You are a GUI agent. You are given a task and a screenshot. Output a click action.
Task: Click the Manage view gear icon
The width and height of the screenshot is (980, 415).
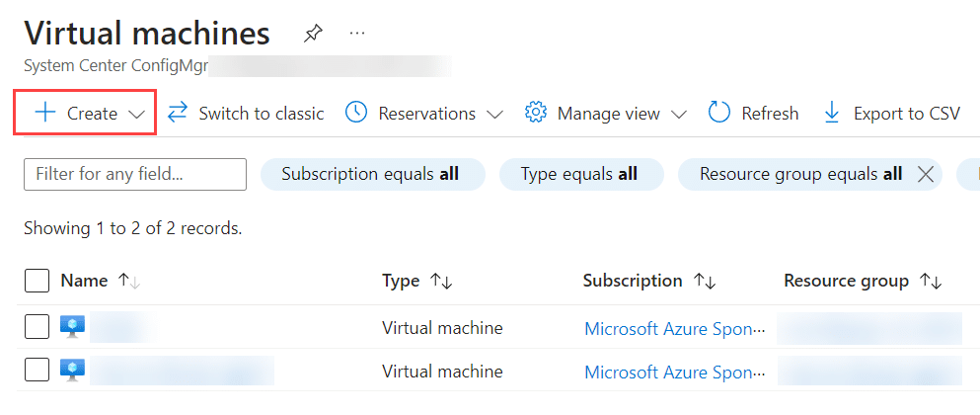[536, 114]
